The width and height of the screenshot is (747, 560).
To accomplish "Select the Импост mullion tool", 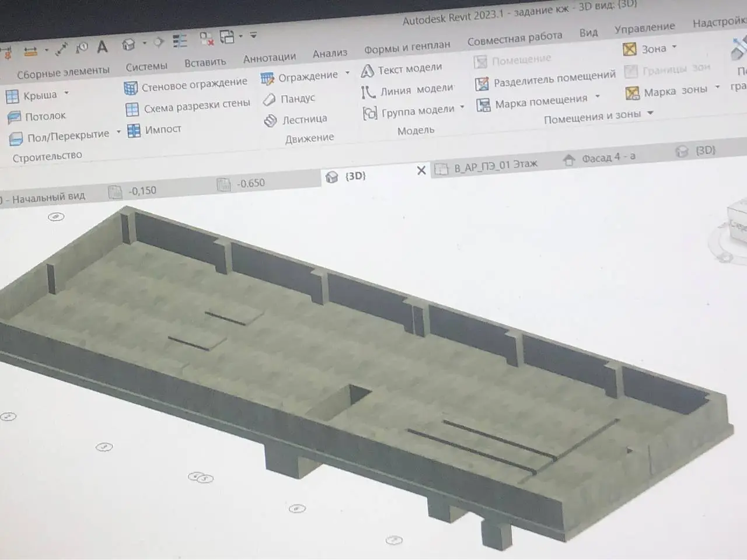I will [155, 129].
